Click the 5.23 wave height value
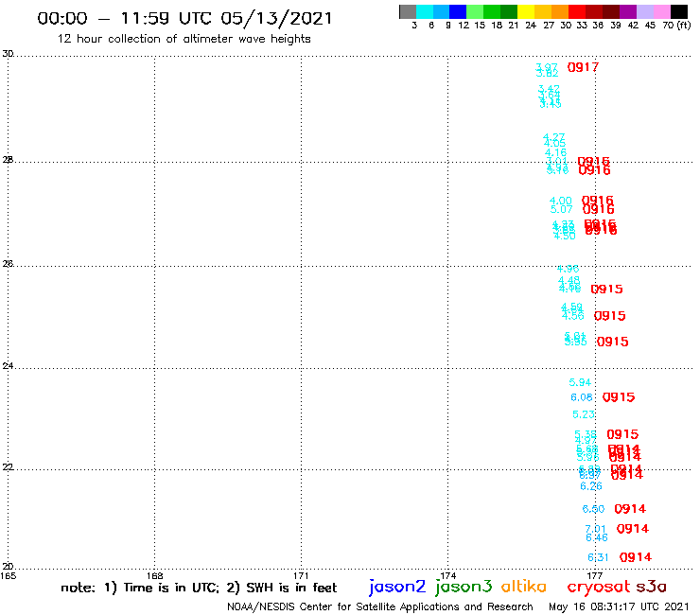700x615 pixels. coord(584,414)
